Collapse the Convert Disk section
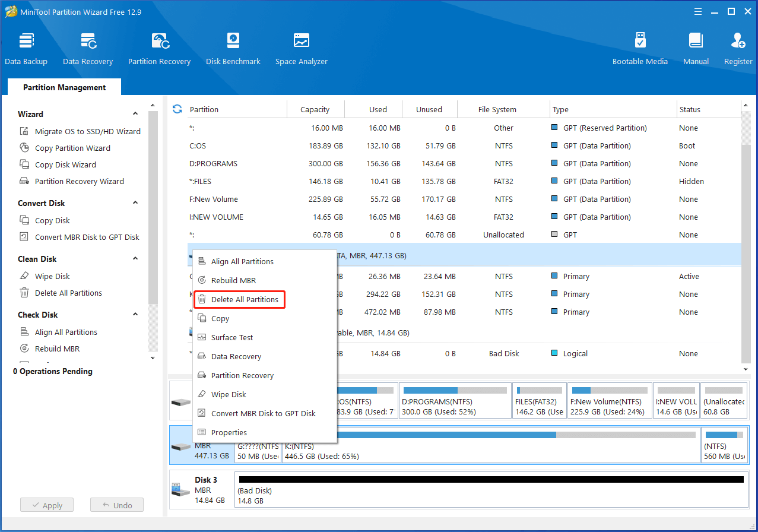Image resolution: width=758 pixels, height=532 pixels. pyautogui.click(x=135, y=203)
